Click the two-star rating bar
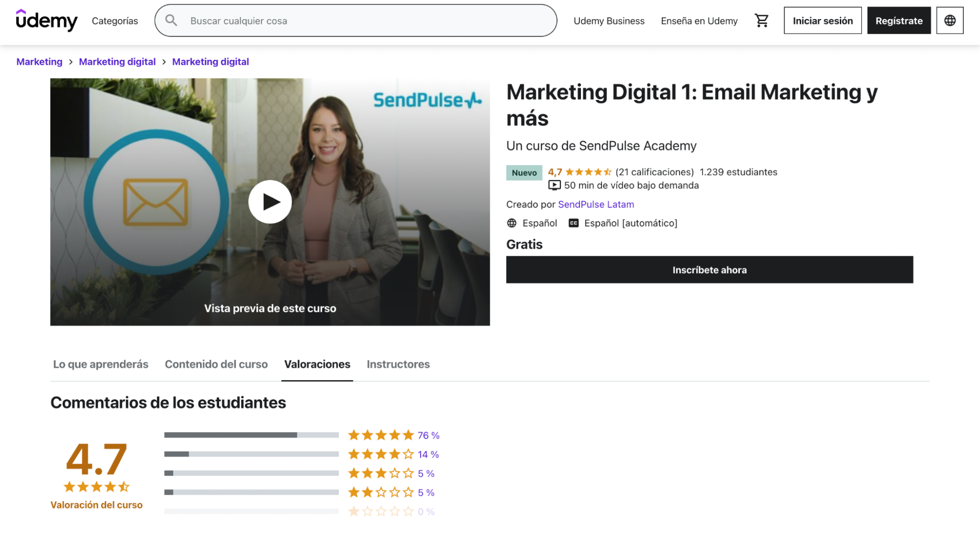980x537 pixels. [x=251, y=492]
